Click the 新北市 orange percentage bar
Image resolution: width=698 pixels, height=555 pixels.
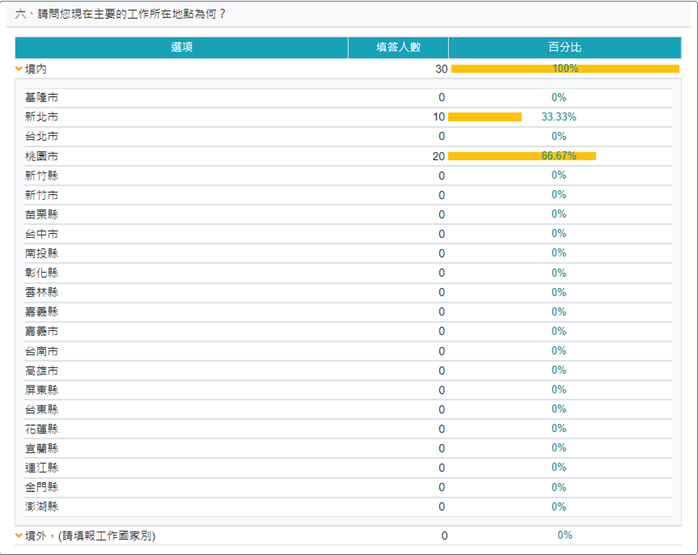[x=485, y=117]
